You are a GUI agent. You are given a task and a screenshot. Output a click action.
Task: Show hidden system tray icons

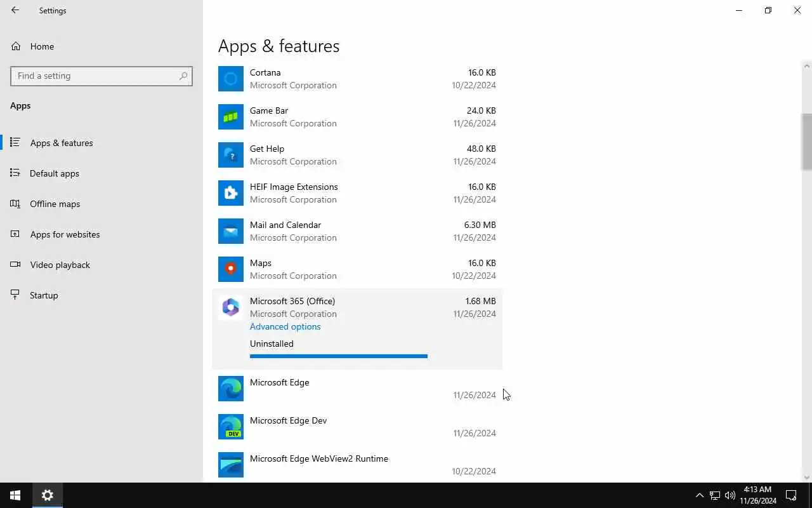(700, 495)
